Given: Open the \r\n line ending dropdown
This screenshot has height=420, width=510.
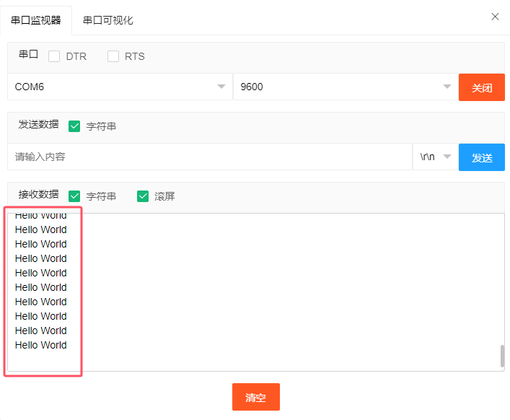Looking at the screenshot, I should [x=435, y=157].
